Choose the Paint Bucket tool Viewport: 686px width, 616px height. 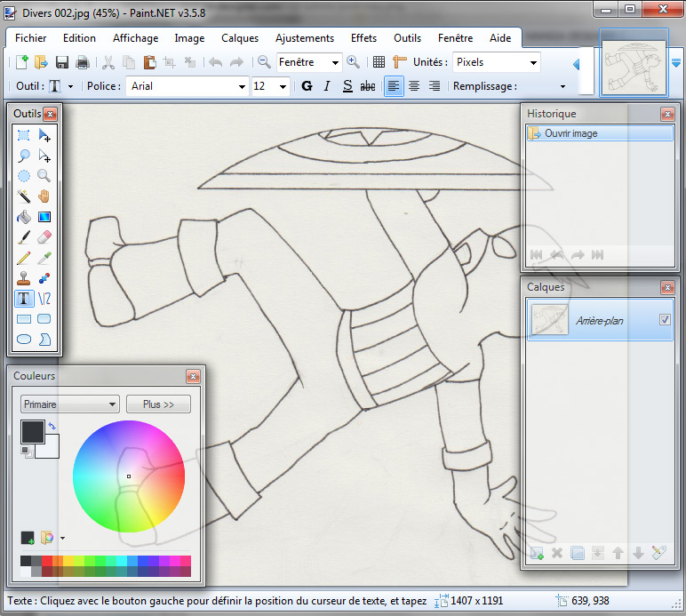coord(24,217)
